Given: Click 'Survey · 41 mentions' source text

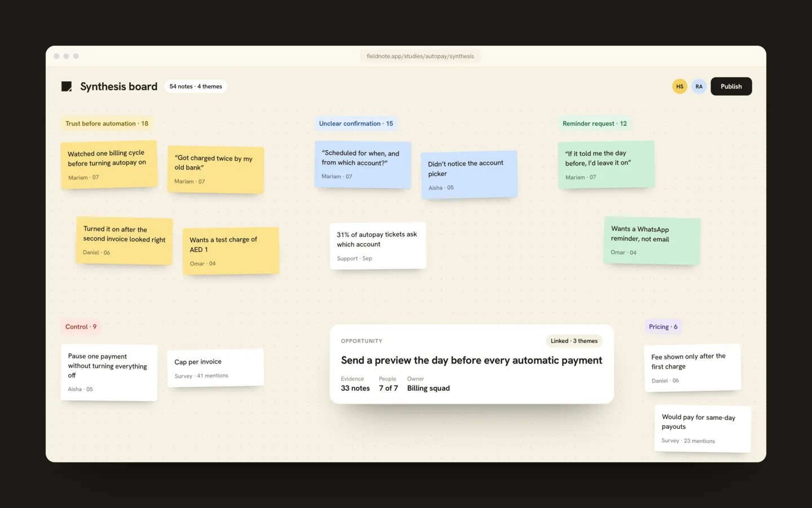Looking at the screenshot, I should click(201, 376).
